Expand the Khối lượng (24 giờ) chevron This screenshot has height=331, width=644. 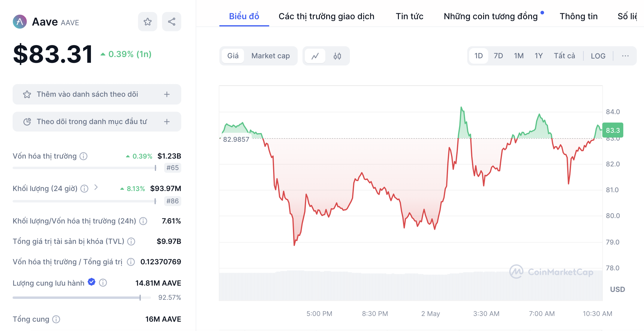pos(96,187)
